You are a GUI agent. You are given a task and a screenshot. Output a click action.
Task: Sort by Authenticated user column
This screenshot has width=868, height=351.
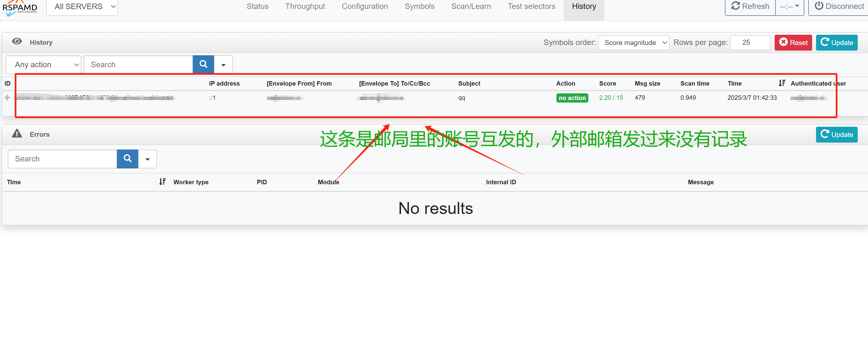(x=818, y=84)
